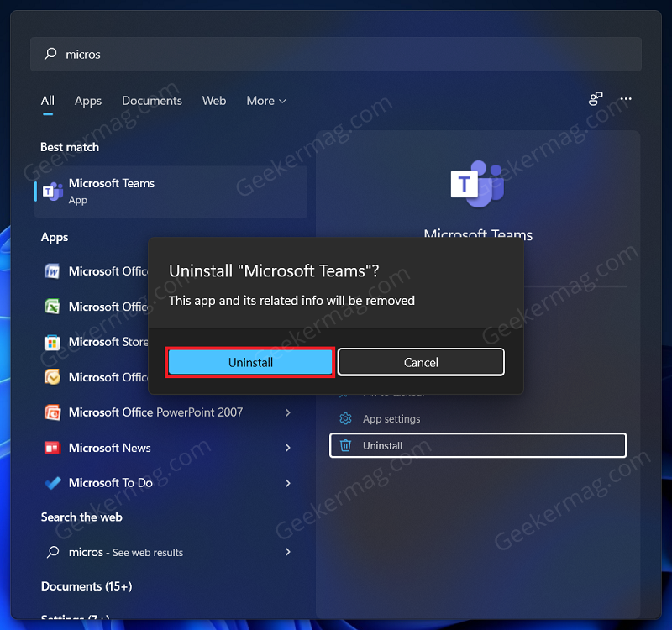The width and height of the screenshot is (672, 630).
Task: Open the Documents (15+) section
Action: pyautogui.click(x=87, y=586)
